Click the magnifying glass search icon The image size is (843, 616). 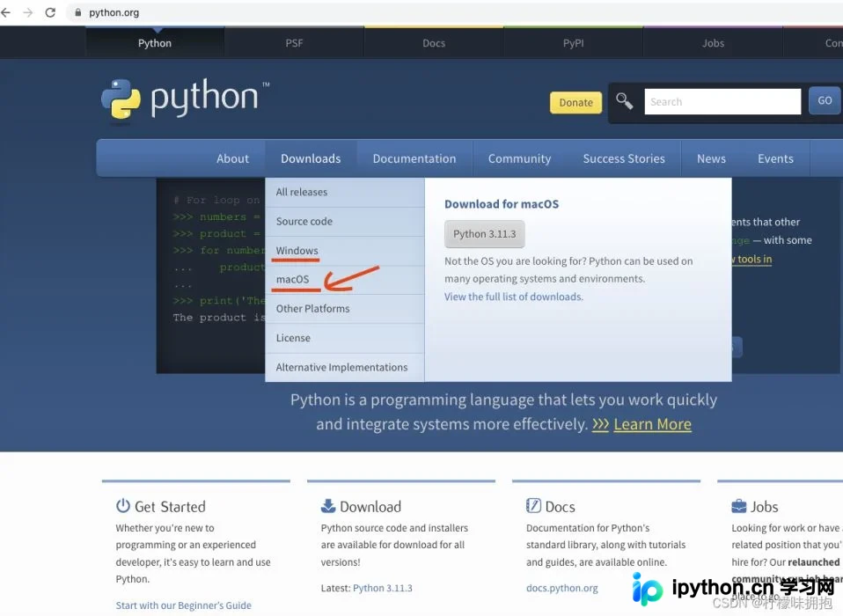pos(624,101)
